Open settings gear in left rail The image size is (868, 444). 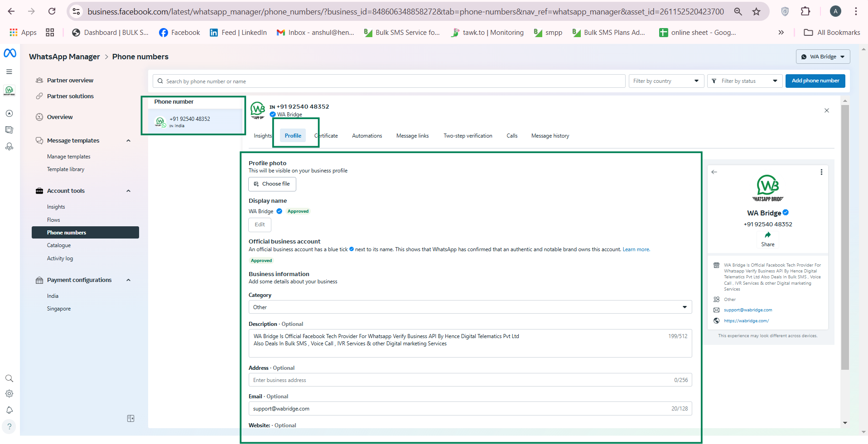(9, 394)
